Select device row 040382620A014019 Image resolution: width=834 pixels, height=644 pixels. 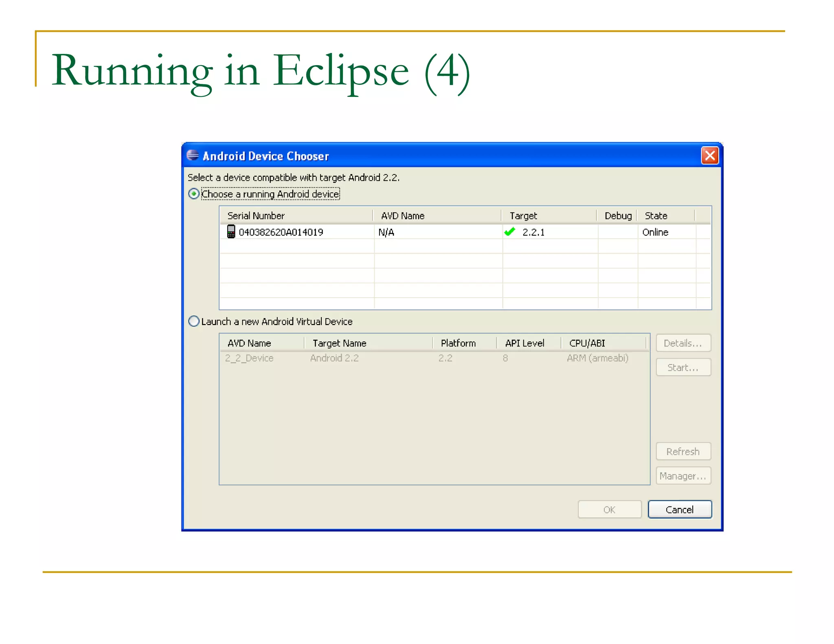[465, 232]
